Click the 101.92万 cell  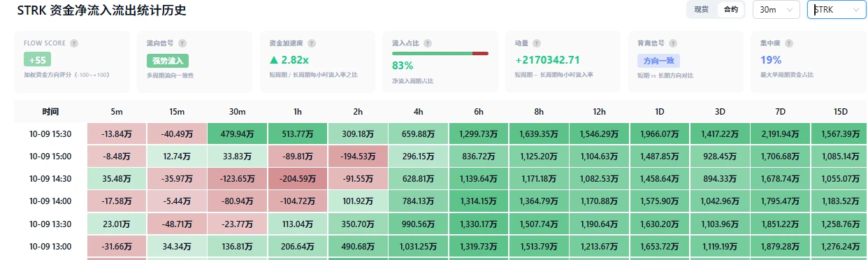[x=358, y=201]
